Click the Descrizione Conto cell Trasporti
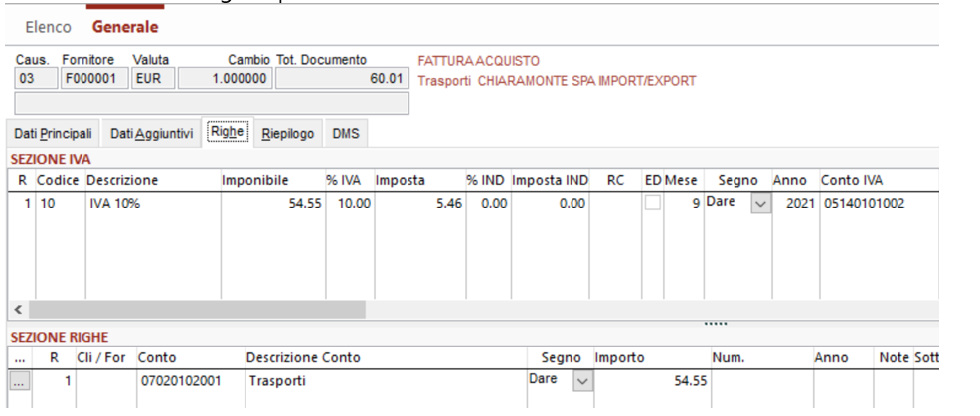Viewport: 980px width, 416px height. [387, 381]
